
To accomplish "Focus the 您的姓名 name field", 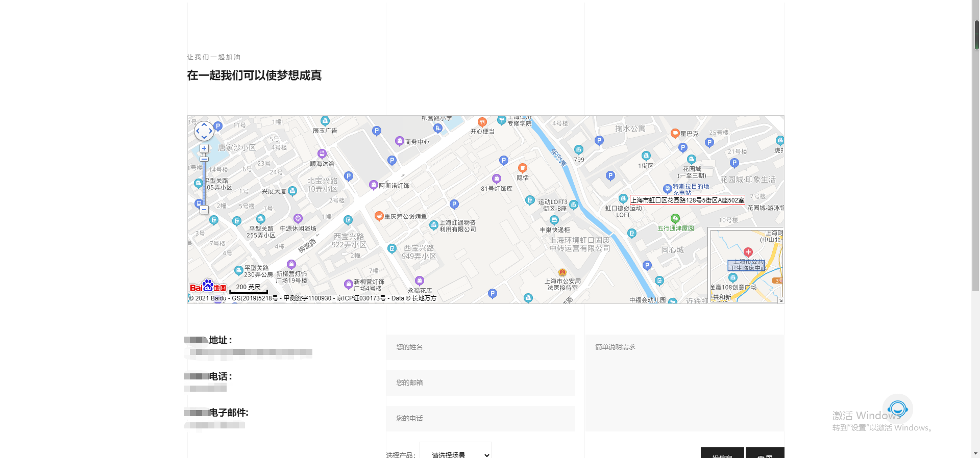I will pyautogui.click(x=481, y=347).
